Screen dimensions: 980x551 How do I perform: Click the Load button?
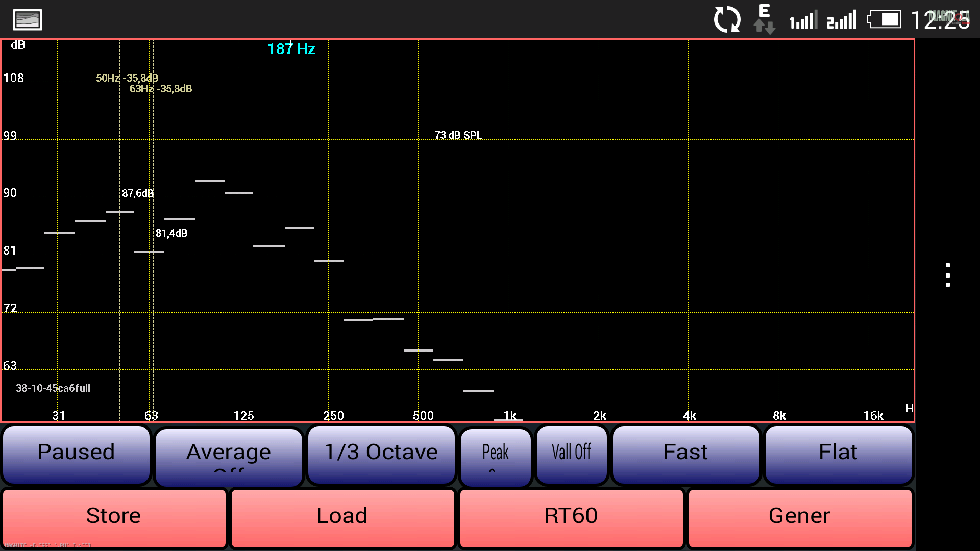coord(342,518)
